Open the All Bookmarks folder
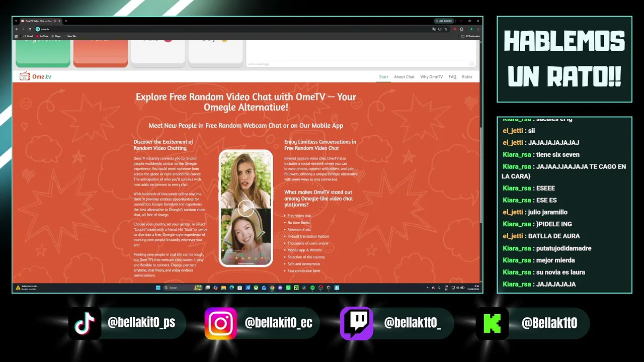644x362 pixels. pos(470,36)
